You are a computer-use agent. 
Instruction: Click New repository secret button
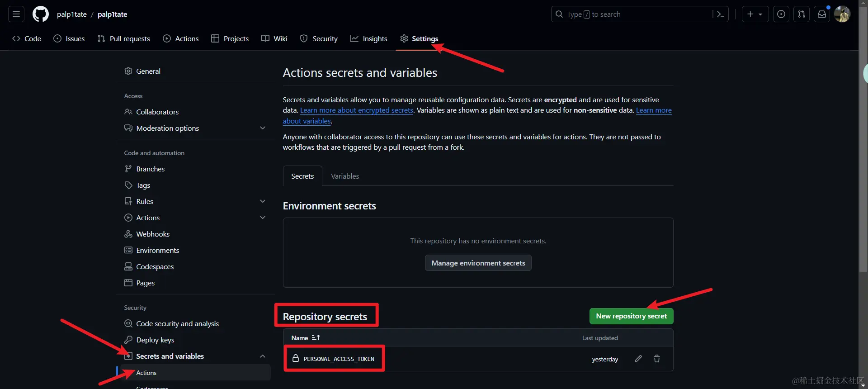pos(631,316)
